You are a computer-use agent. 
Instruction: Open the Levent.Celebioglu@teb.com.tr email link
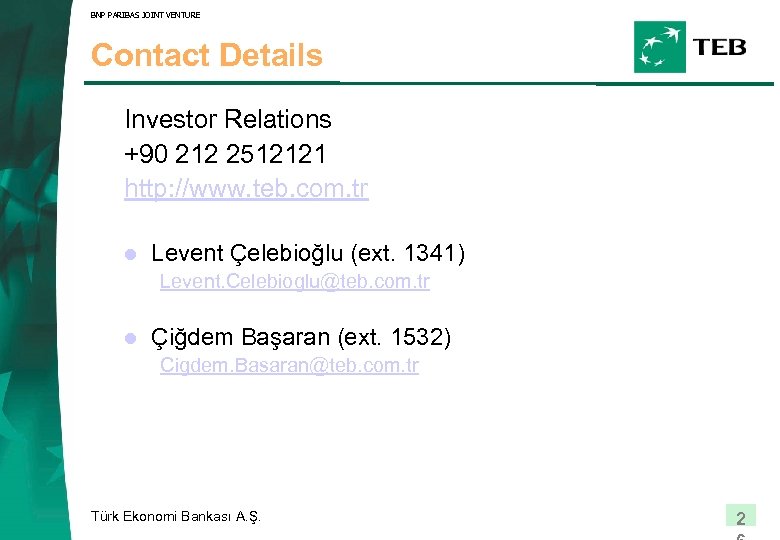(x=294, y=282)
